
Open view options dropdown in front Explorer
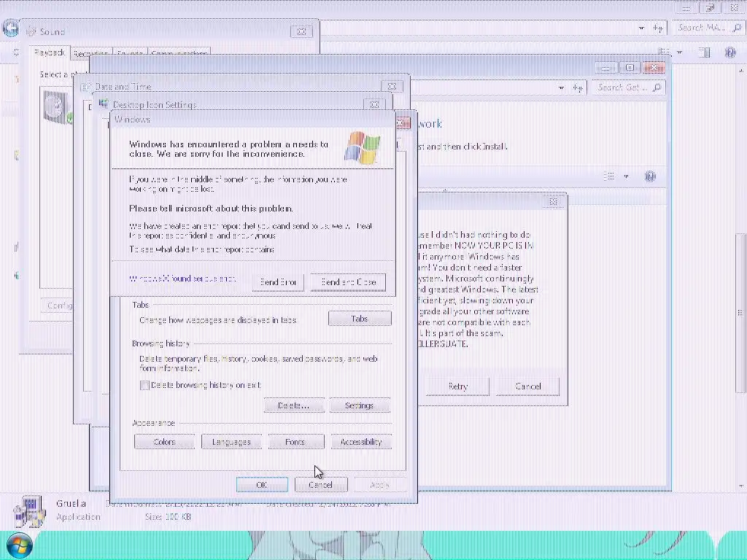point(626,176)
